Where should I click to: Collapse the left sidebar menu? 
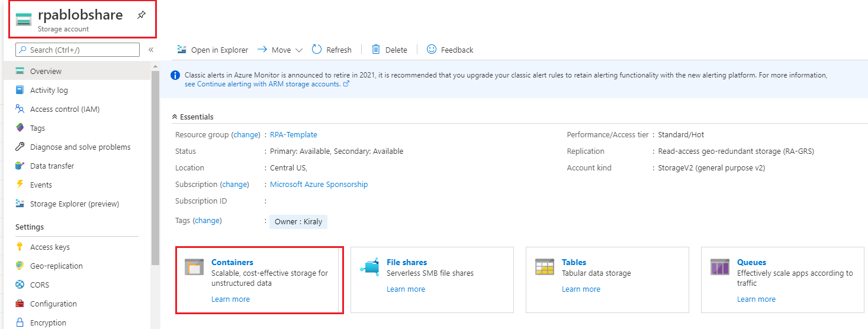(151, 50)
